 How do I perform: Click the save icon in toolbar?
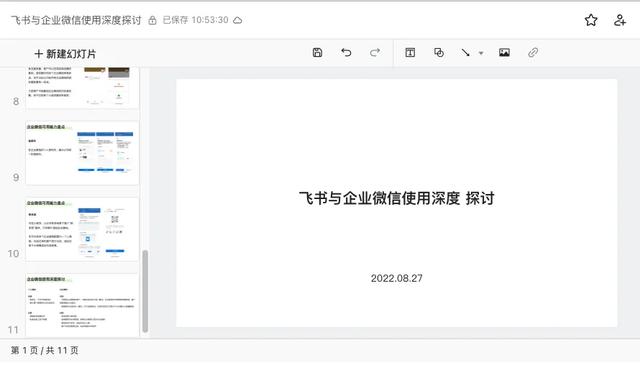[x=317, y=53]
